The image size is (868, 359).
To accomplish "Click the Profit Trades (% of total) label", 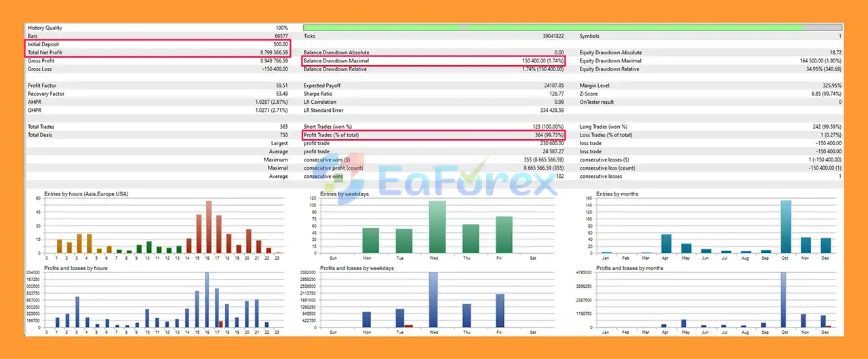I will pos(332,135).
